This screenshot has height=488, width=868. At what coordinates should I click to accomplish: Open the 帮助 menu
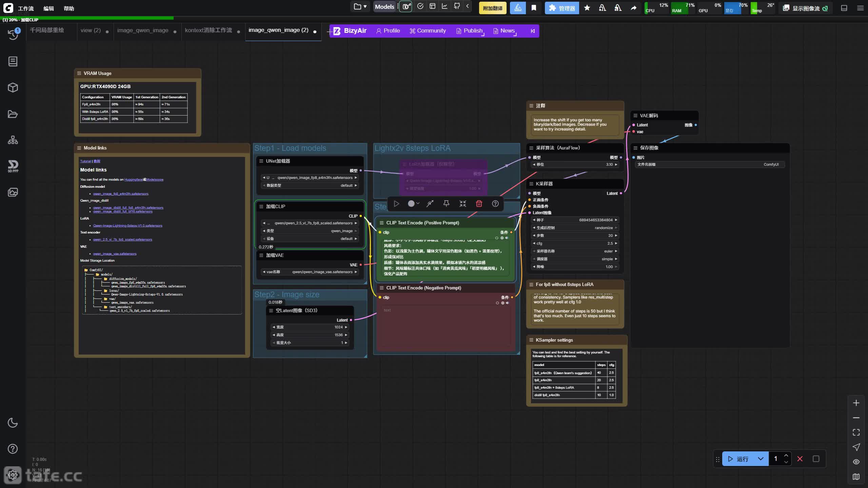coord(69,8)
